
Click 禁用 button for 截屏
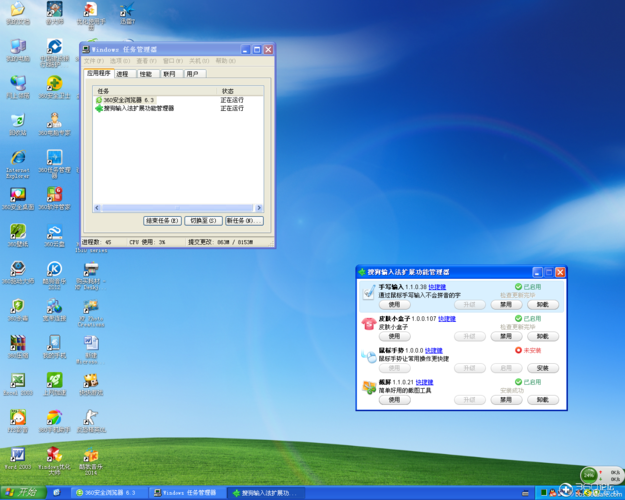point(506,400)
